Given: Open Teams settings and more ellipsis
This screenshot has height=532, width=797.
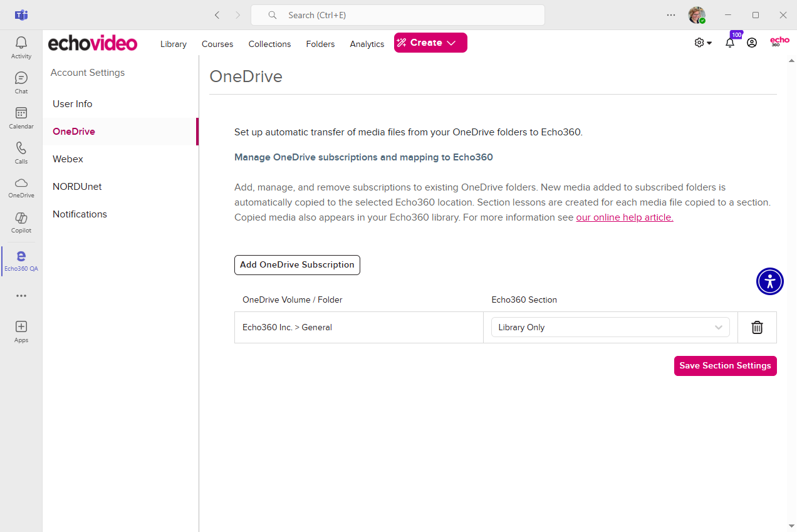Looking at the screenshot, I should point(671,15).
